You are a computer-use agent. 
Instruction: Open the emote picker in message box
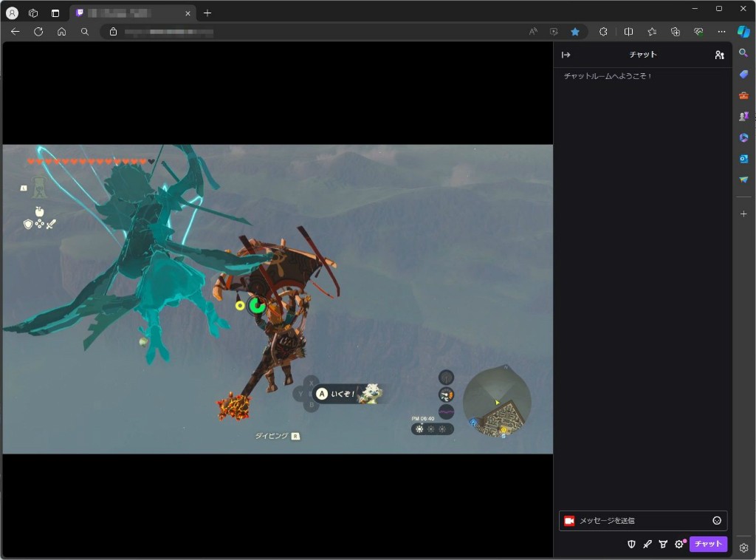tap(716, 521)
